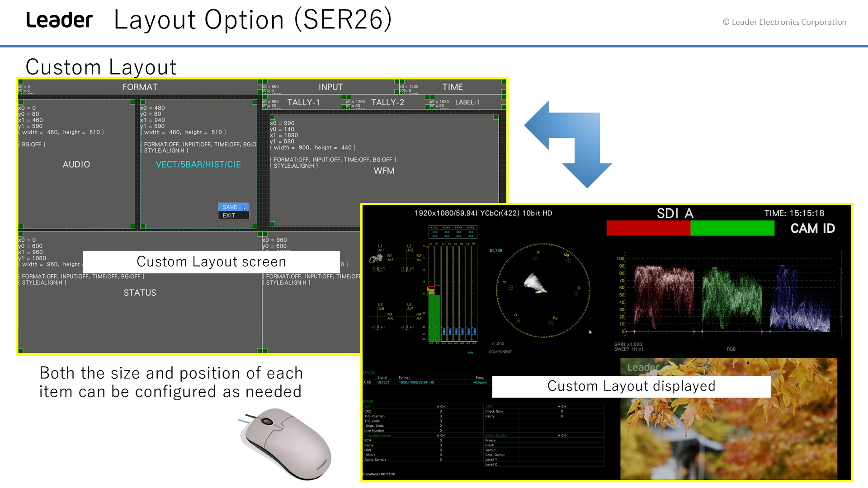This screenshot has width=868, height=488.
Task: Click the STATUS panel label
Action: coord(140,293)
